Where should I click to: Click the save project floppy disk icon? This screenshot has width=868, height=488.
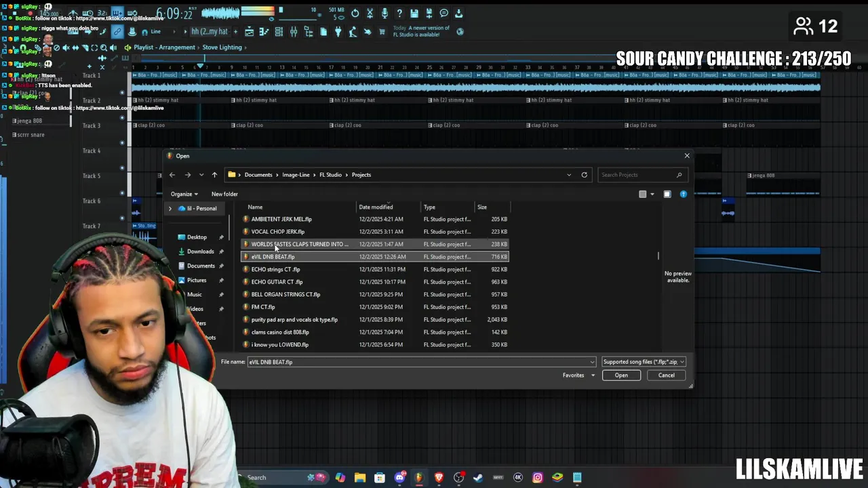tap(414, 13)
